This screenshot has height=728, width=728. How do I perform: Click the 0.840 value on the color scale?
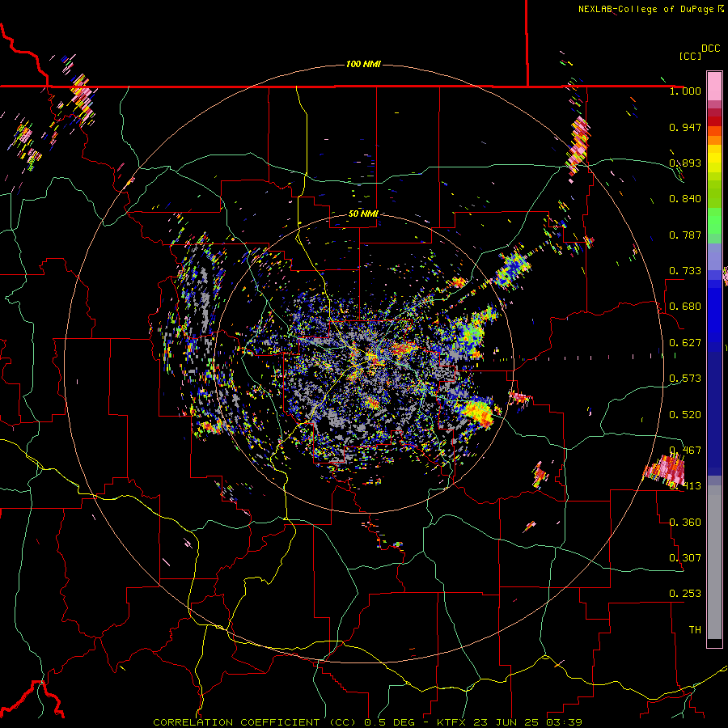click(685, 199)
